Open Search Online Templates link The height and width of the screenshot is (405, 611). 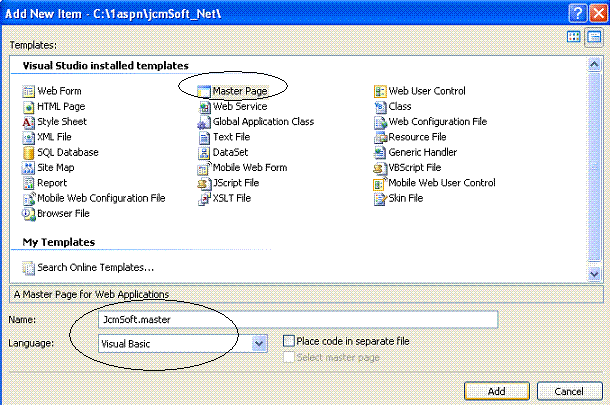click(x=95, y=268)
